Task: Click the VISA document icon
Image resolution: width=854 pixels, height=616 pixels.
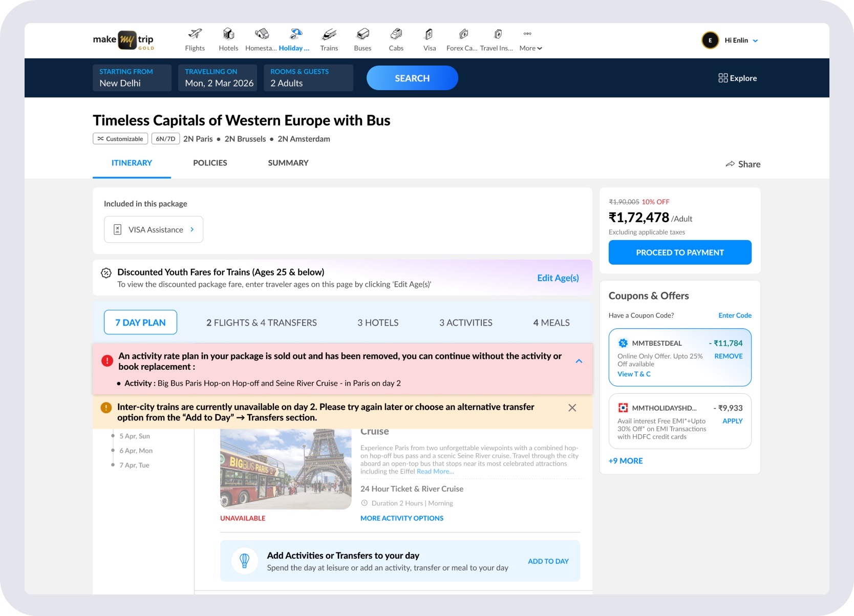Action: pos(117,229)
